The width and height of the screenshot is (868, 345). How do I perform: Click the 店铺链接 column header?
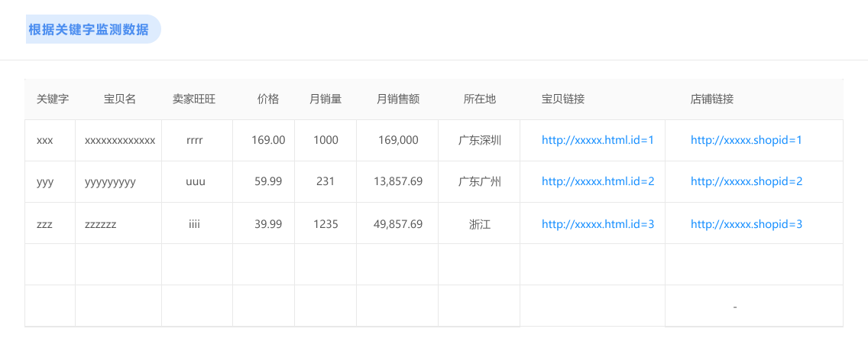[x=712, y=99]
